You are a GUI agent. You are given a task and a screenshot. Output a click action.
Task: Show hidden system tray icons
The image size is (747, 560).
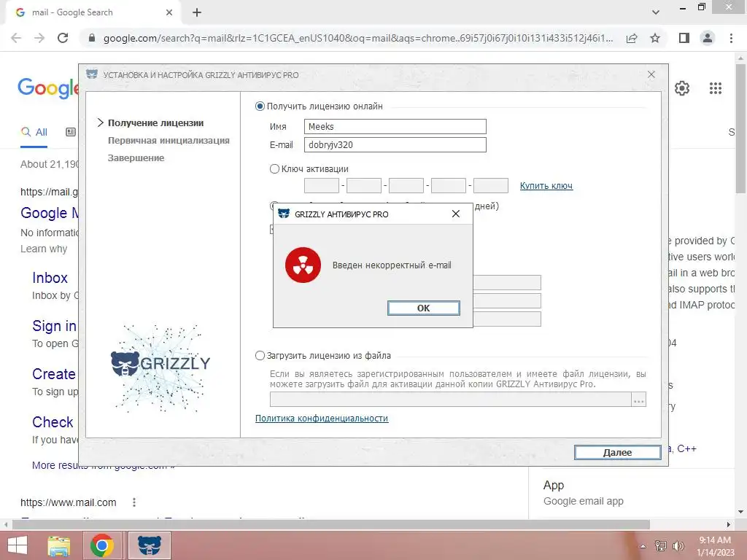tap(643, 546)
